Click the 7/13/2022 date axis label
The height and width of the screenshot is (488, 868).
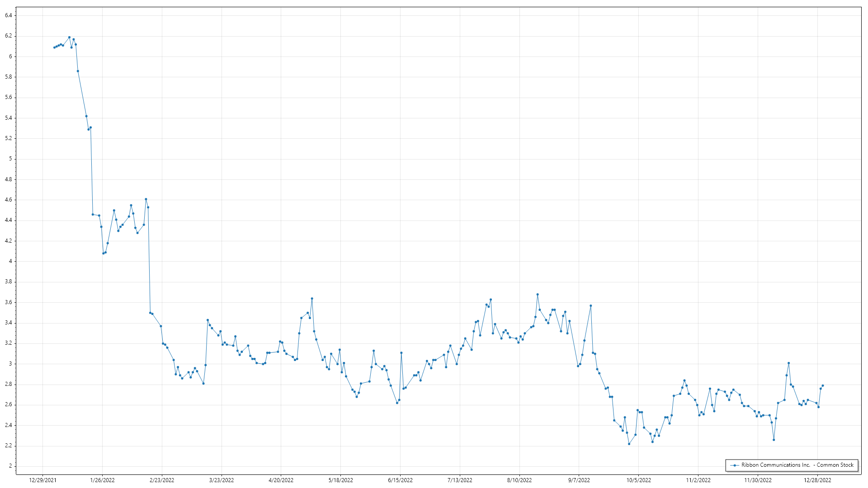pos(460,480)
